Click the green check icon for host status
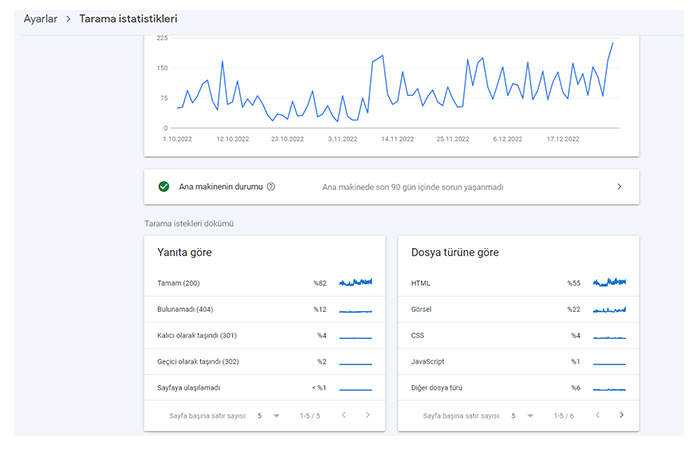Viewport: 695px width, 449px height. pos(163,186)
